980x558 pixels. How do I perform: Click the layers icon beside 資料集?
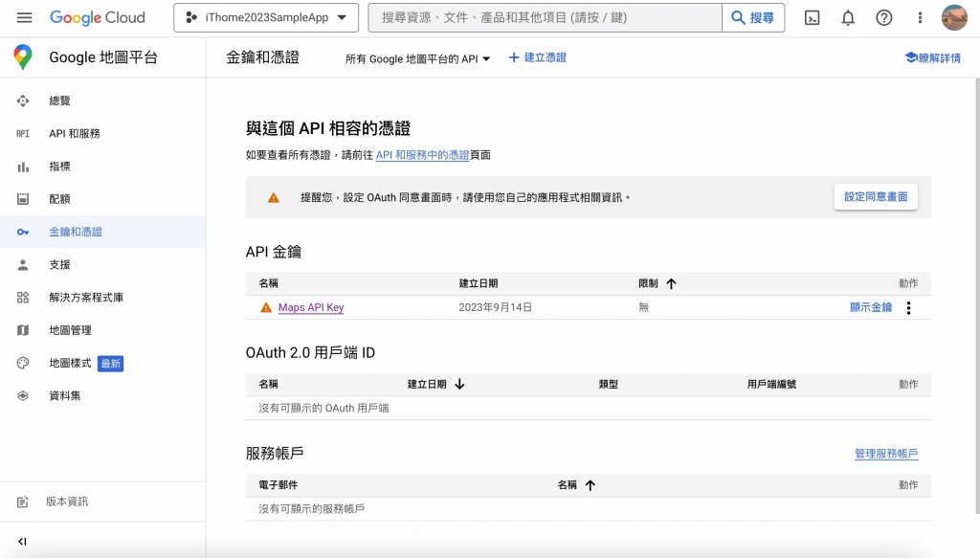coord(23,395)
